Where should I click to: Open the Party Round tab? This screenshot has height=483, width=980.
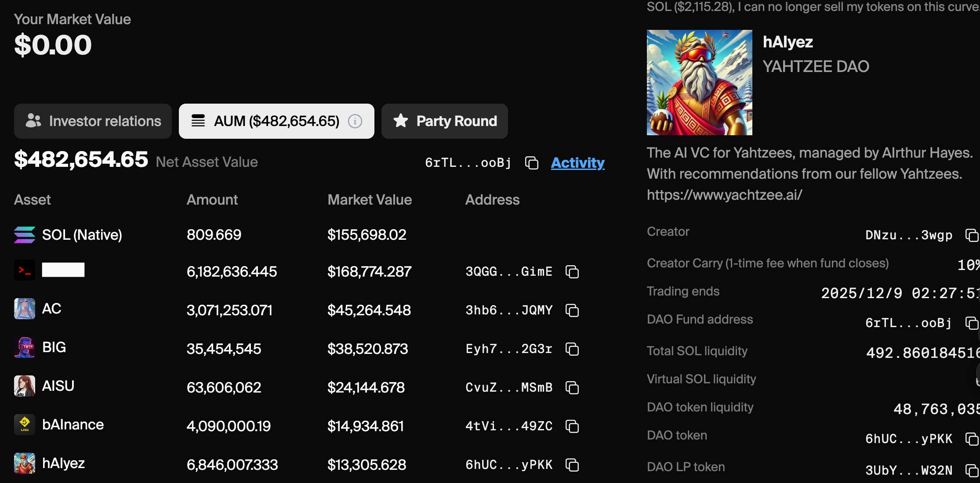[445, 121]
